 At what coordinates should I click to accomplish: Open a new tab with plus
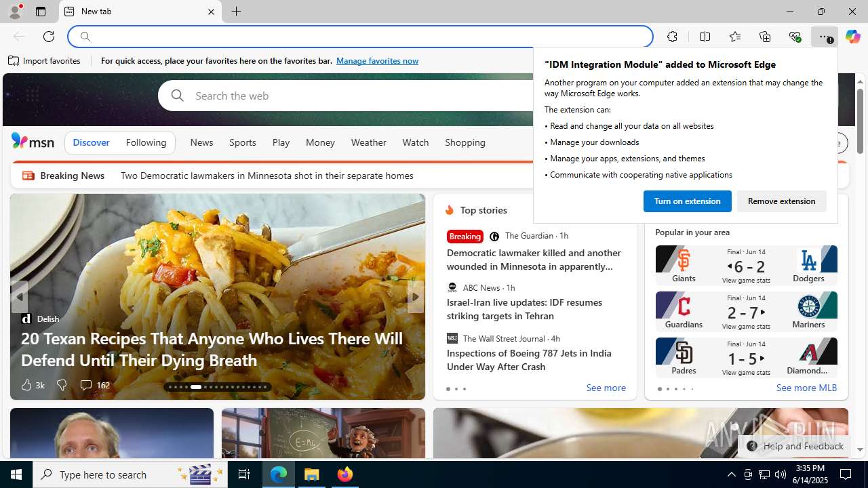pyautogui.click(x=236, y=12)
